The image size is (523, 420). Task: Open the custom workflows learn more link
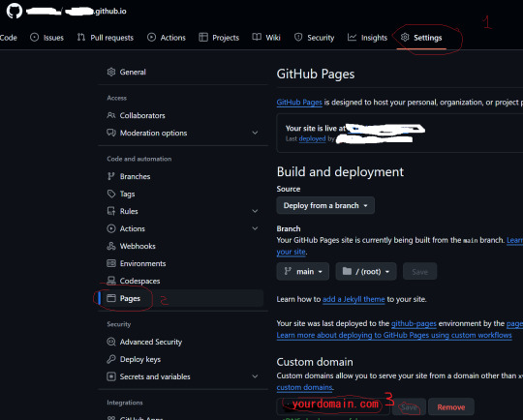click(394, 336)
